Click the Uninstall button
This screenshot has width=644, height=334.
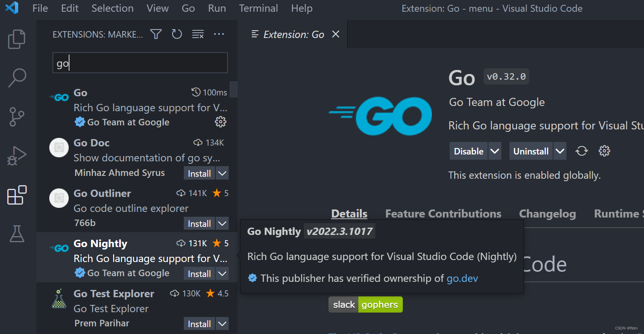[x=531, y=151]
